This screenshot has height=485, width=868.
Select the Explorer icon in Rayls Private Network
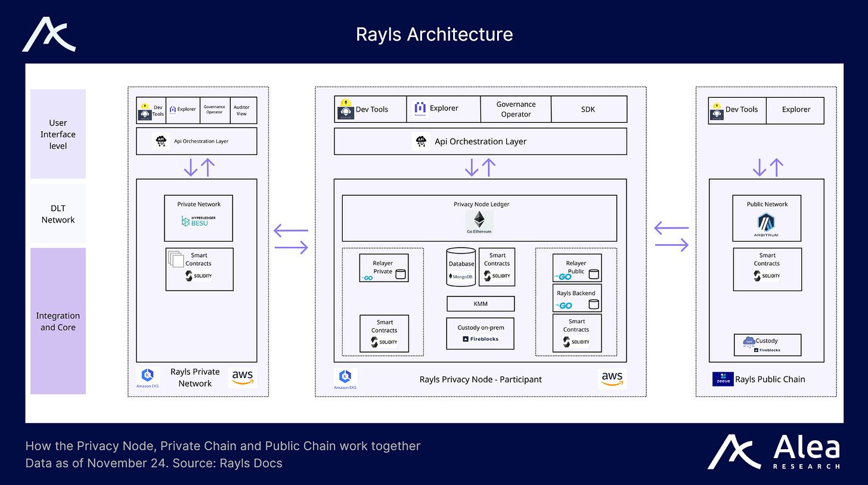(173, 109)
